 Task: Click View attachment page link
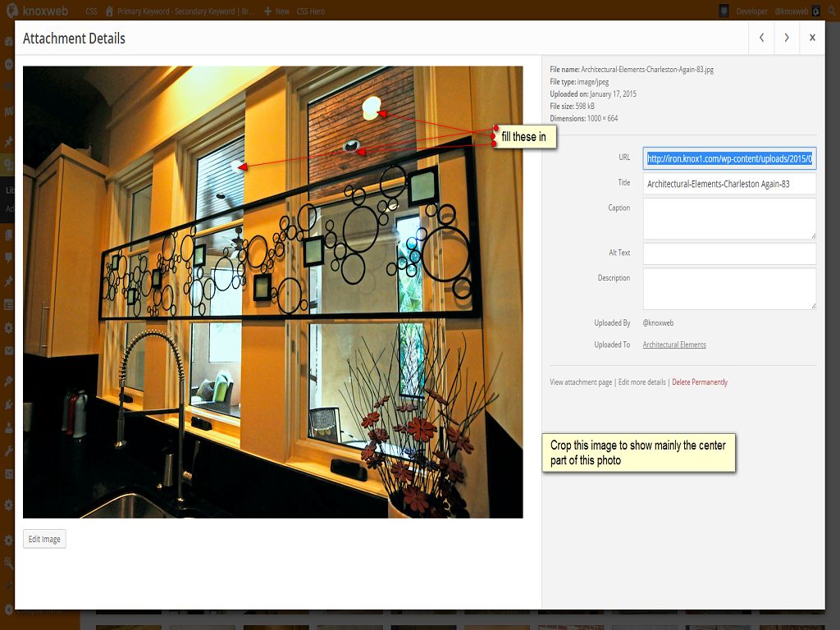point(581,382)
